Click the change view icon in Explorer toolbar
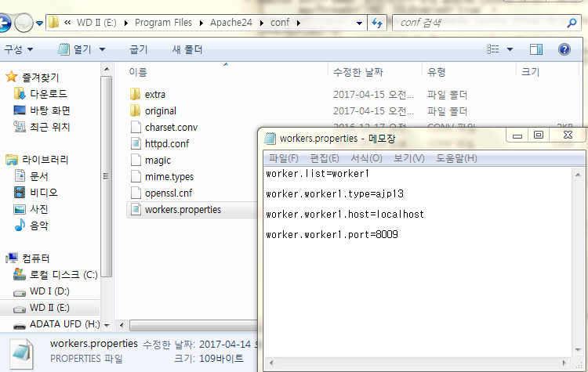588x372 pixels. [x=493, y=49]
